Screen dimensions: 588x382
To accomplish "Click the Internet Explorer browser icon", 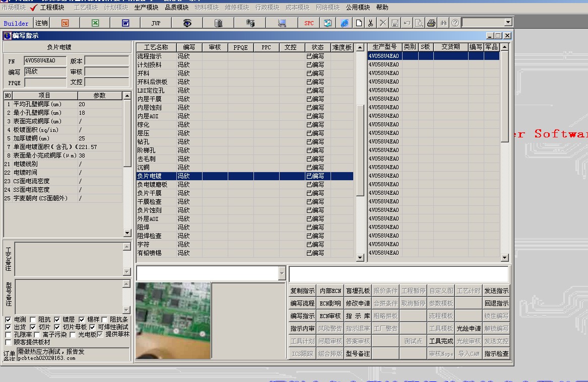I will 345,23.
